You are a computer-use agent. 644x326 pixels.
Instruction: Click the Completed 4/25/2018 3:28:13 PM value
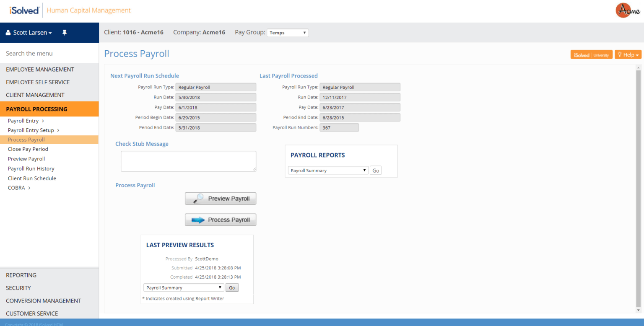218,277
